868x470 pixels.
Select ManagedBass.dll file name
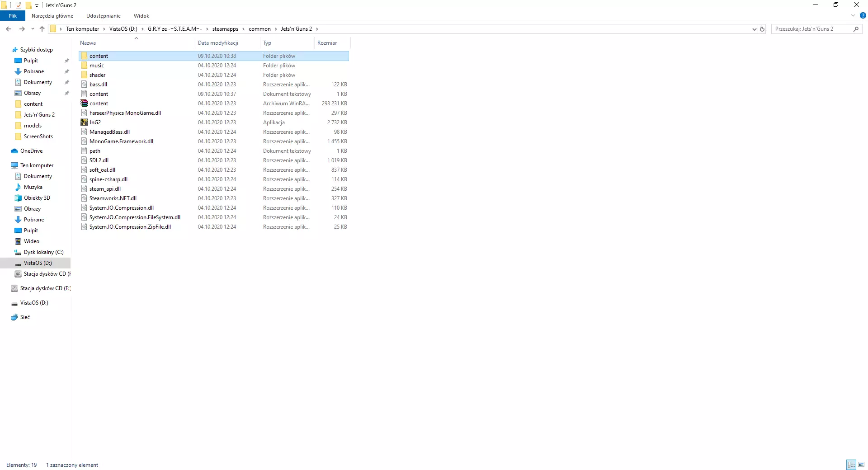[109, 132]
